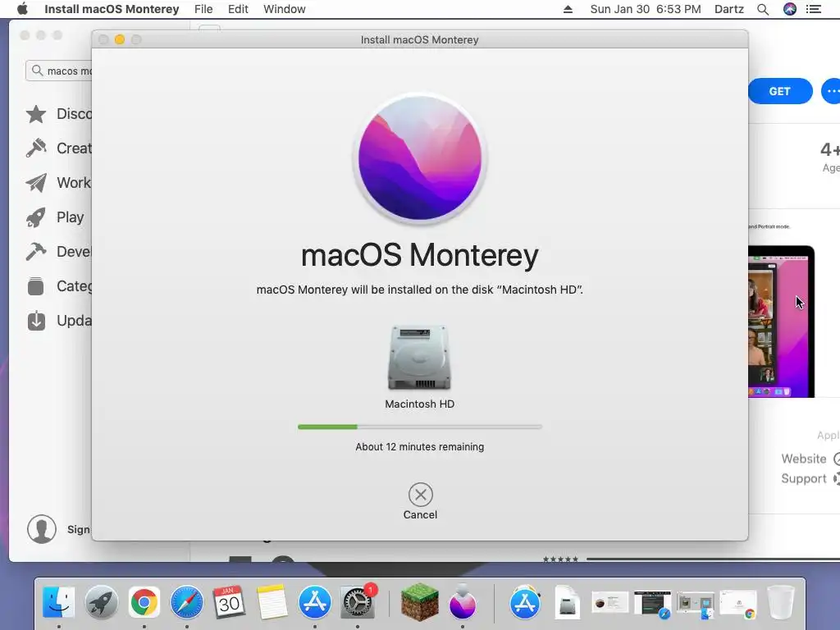This screenshot has width=840, height=630.
Task: Click the Monterey screenshot thumbnail in App Store
Action: pyautogui.click(x=781, y=322)
